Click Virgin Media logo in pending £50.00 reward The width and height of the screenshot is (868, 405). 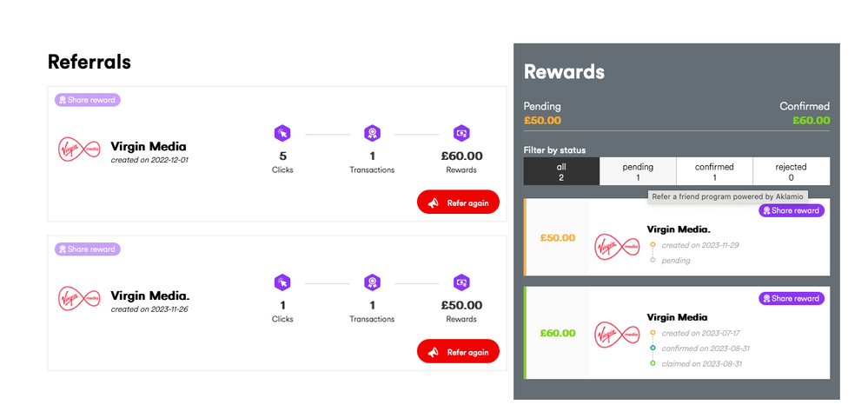[x=616, y=245]
